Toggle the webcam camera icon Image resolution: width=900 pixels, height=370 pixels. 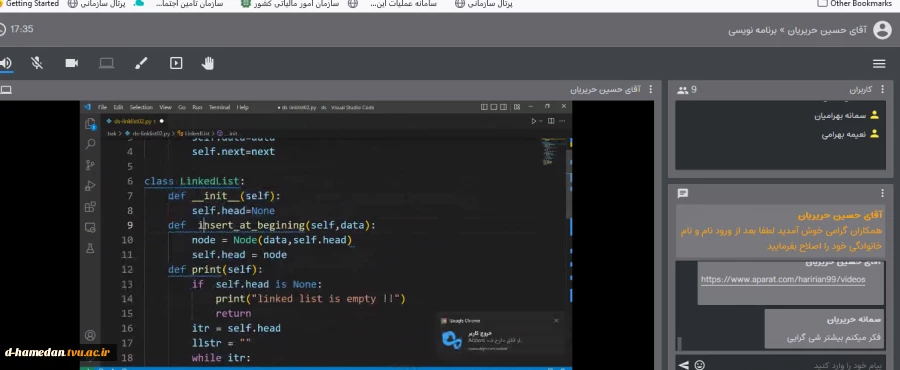(72, 63)
